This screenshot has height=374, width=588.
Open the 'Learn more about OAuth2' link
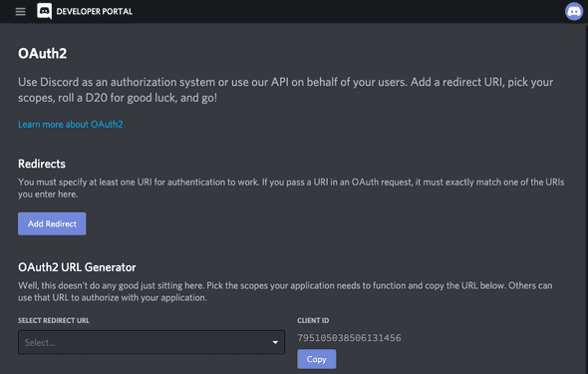tap(71, 124)
